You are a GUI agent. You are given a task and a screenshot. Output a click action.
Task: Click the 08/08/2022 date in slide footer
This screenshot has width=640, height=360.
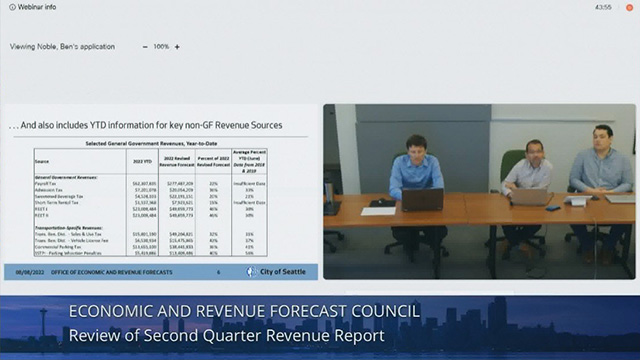(x=29, y=272)
